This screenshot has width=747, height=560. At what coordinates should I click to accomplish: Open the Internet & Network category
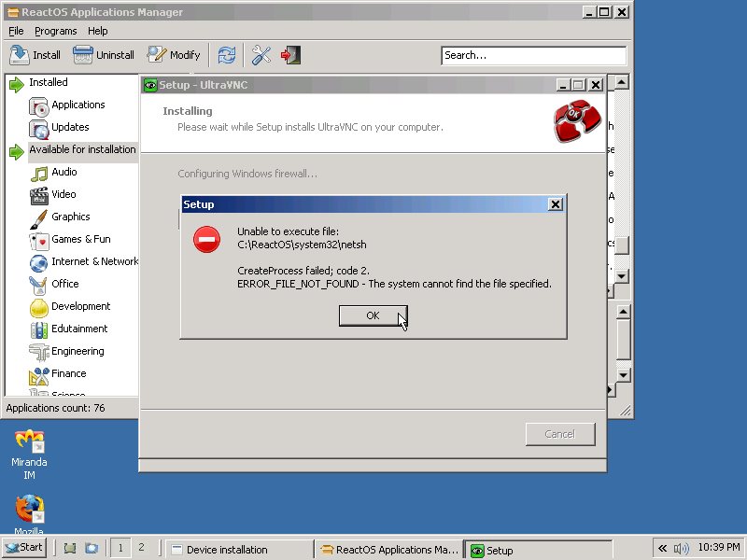[94, 261]
